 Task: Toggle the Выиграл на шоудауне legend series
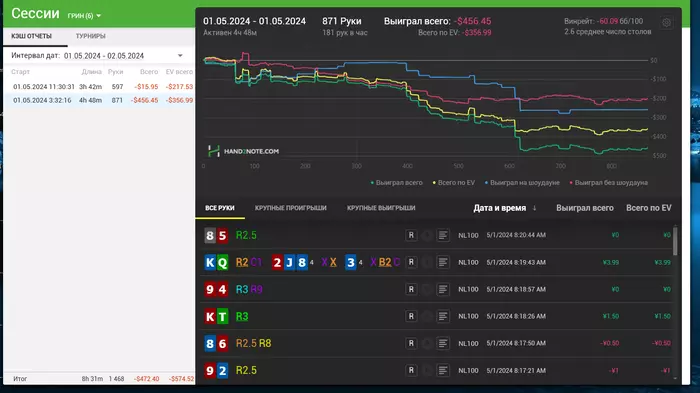point(522,183)
